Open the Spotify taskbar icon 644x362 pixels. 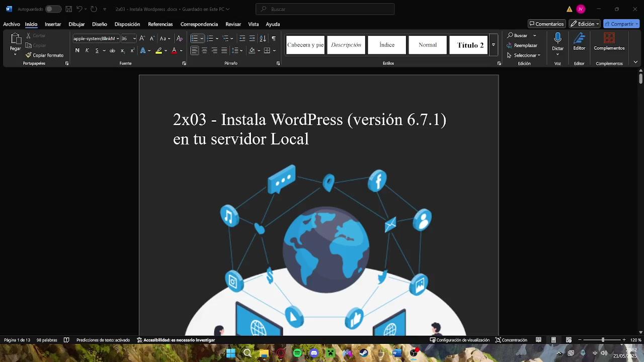click(x=297, y=353)
